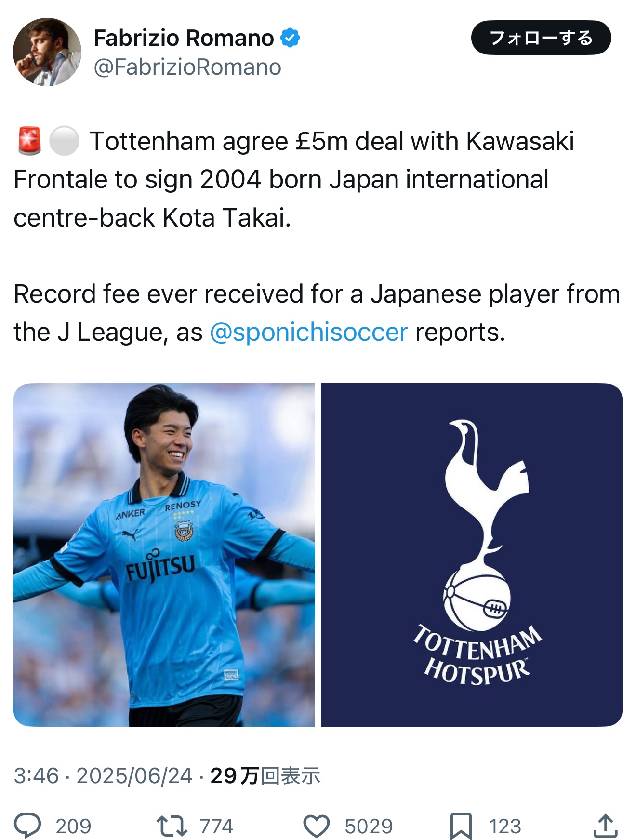
Task: Open the @sponichisoccer mention link
Action: tap(309, 332)
